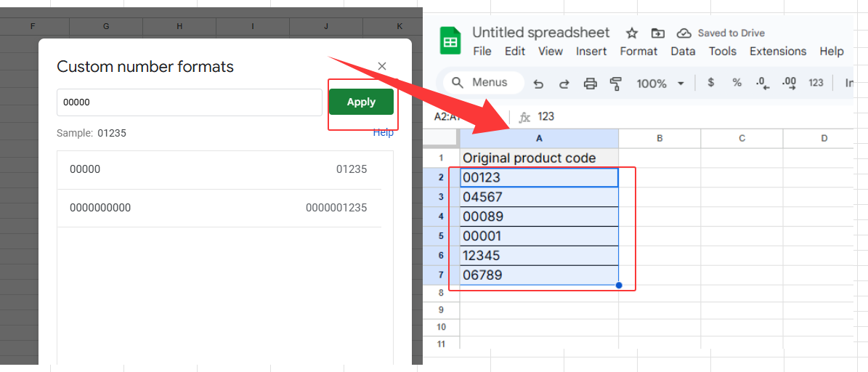Click decrease decimal places icon
The width and height of the screenshot is (868, 372).
(762, 83)
